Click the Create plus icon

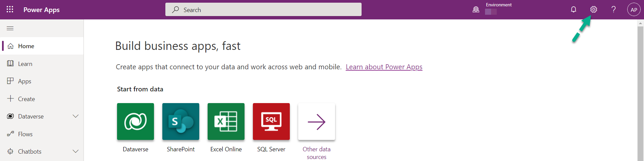(x=10, y=98)
